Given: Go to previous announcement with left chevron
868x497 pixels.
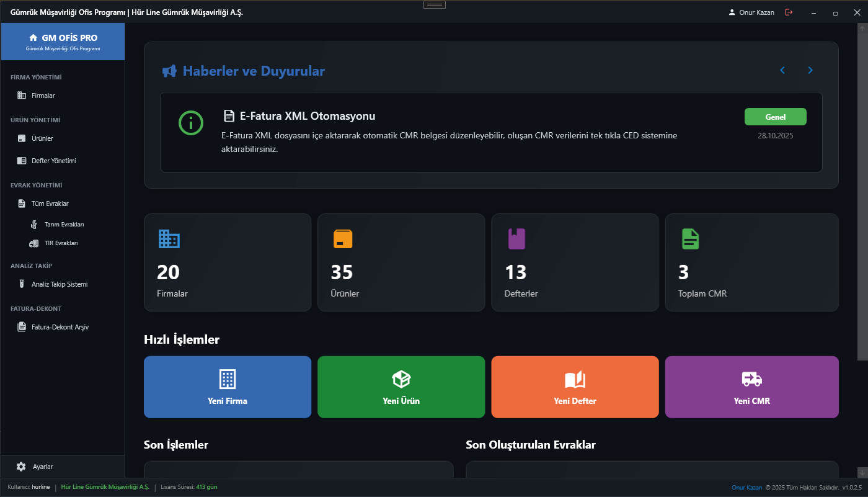Looking at the screenshot, I should (782, 71).
